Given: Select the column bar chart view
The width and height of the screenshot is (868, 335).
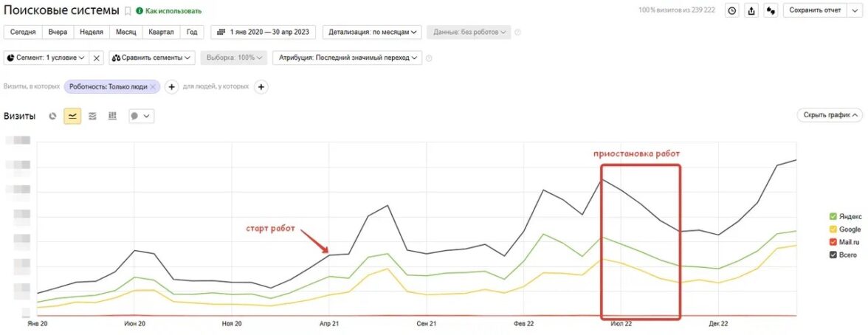Looking at the screenshot, I should point(112,116).
